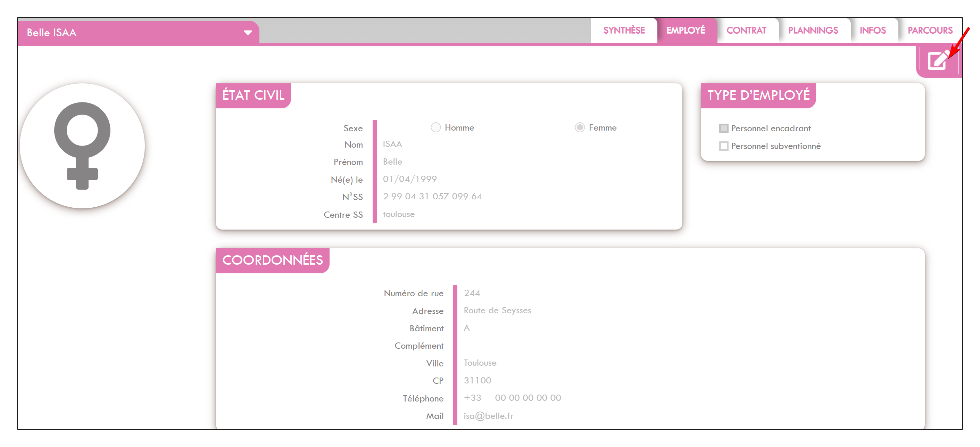Click the Ville field Toulouse
980x447 pixels.
[x=480, y=363]
